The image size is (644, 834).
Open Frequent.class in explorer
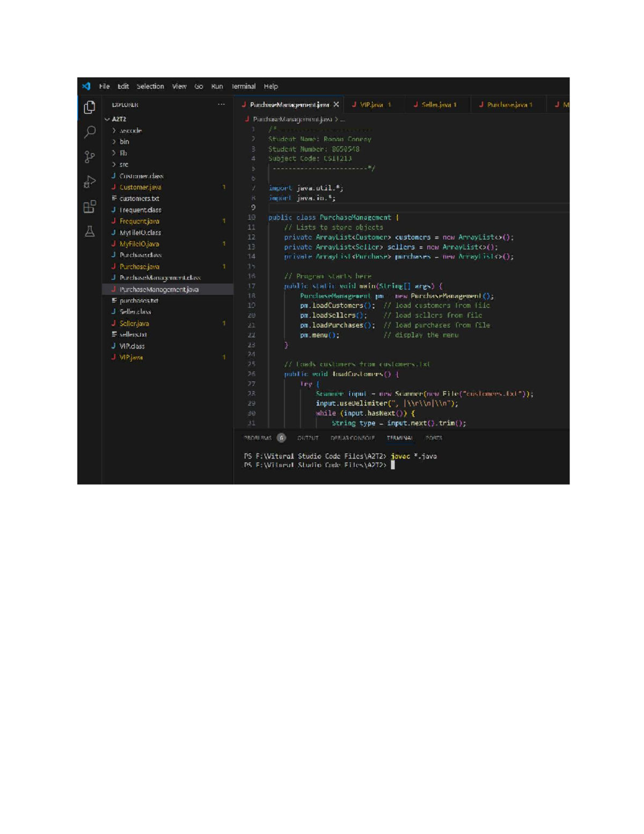tap(167, 210)
